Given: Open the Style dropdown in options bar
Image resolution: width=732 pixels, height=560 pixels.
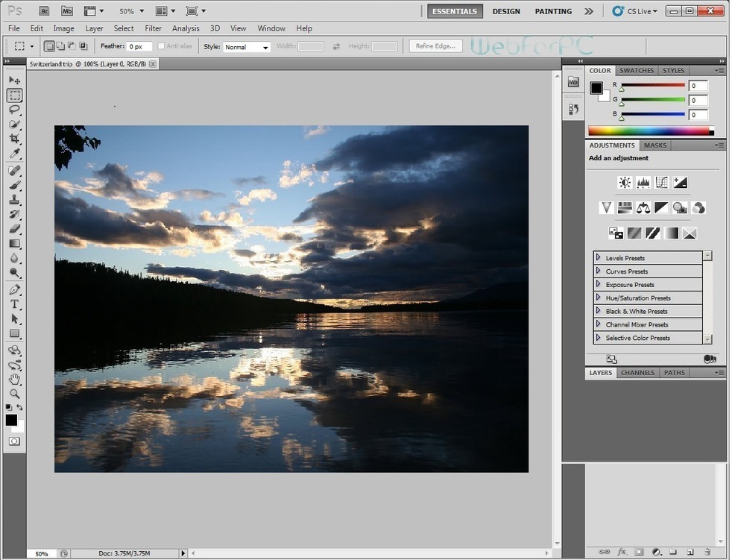Looking at the screenshot, I should pyautogui.click(x=247, y=47).
